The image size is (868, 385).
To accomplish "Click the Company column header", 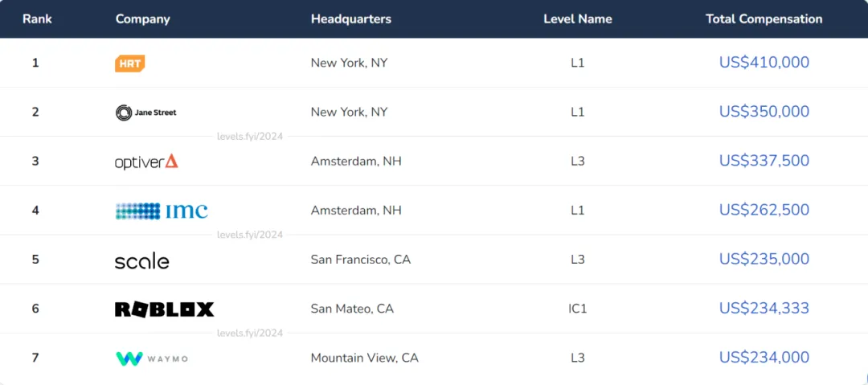I will click(x=143, y=18).
